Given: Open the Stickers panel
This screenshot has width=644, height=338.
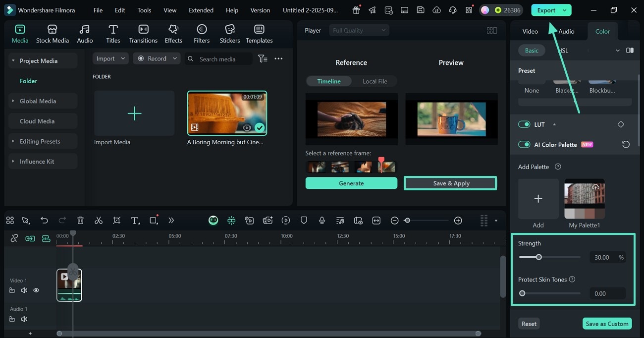Looking at the screenshot, I should [229, 34].
